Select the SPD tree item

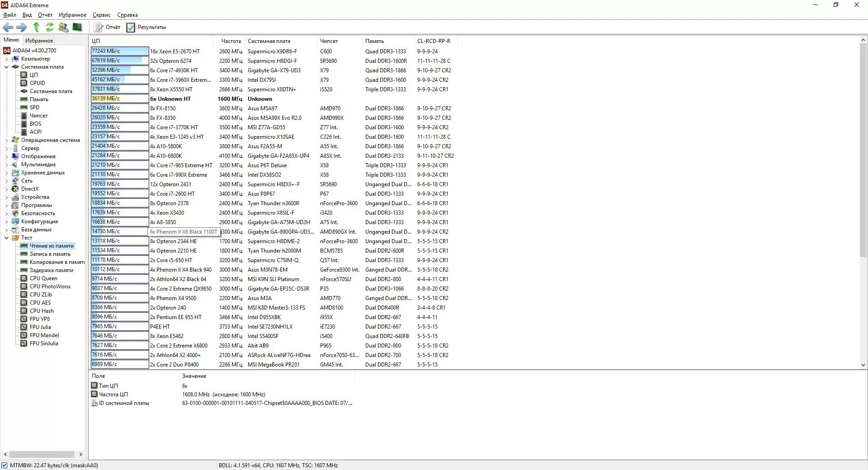pyautogui.click(x=34, y=108)
